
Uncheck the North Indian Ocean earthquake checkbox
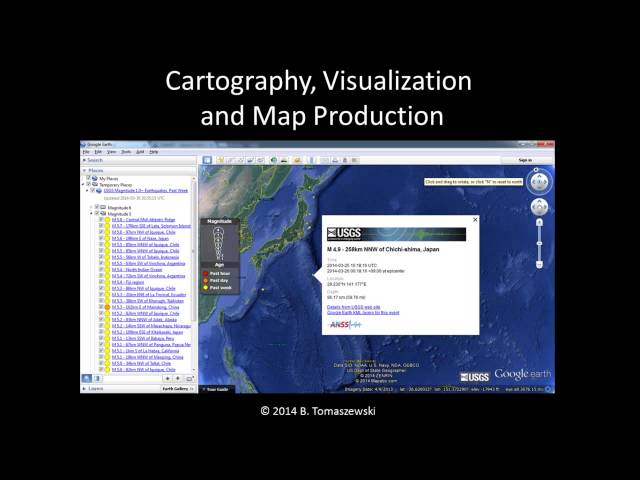(x=101, y=269)
